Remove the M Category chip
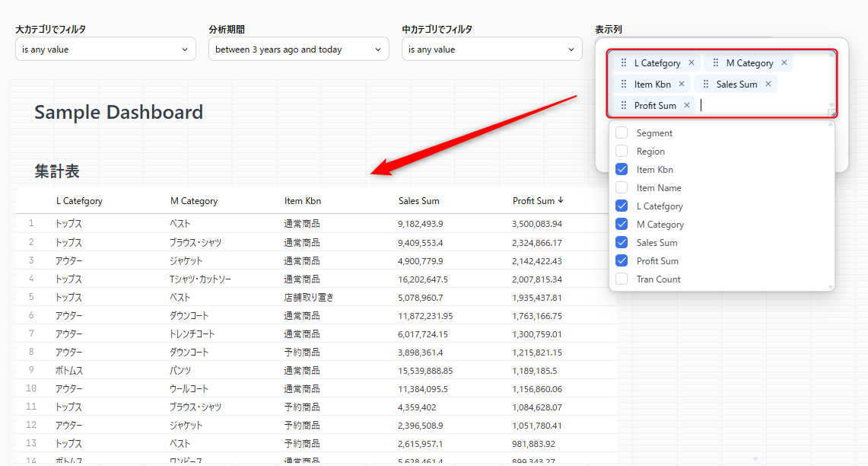 pos(784,63)
